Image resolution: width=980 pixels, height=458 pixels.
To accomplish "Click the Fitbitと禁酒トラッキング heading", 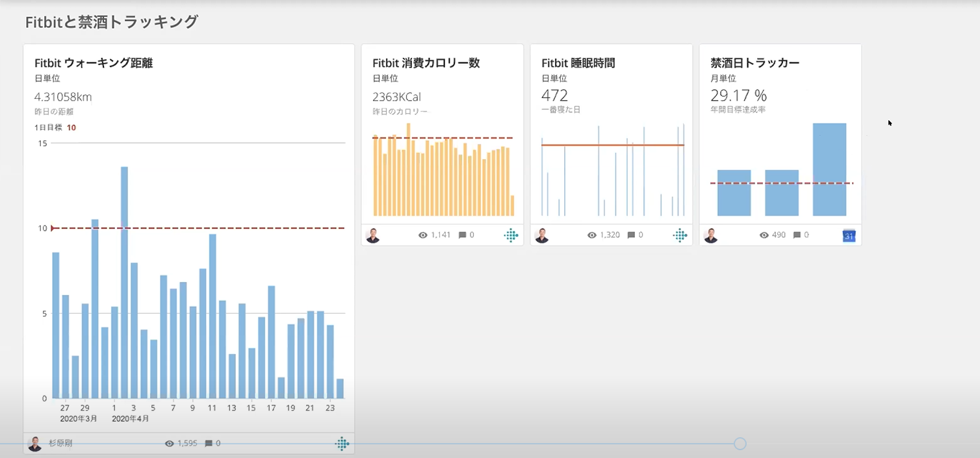I will [x=112, y=22].
